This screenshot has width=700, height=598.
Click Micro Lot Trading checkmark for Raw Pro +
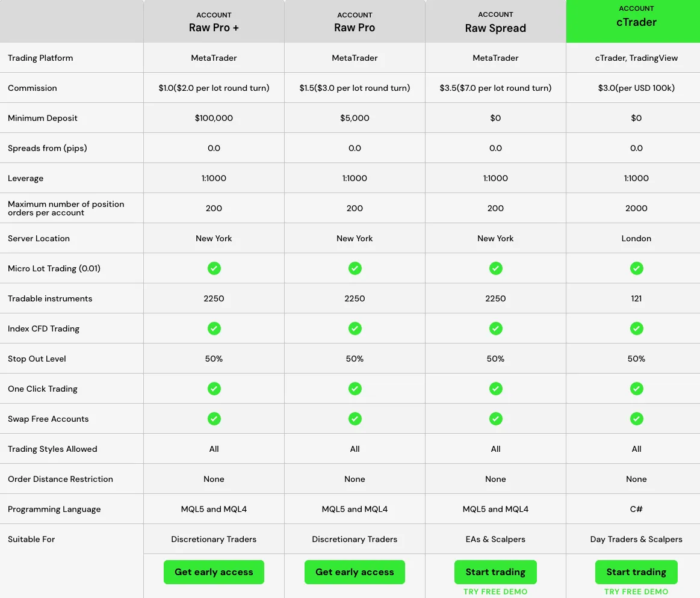coord(214,268)
